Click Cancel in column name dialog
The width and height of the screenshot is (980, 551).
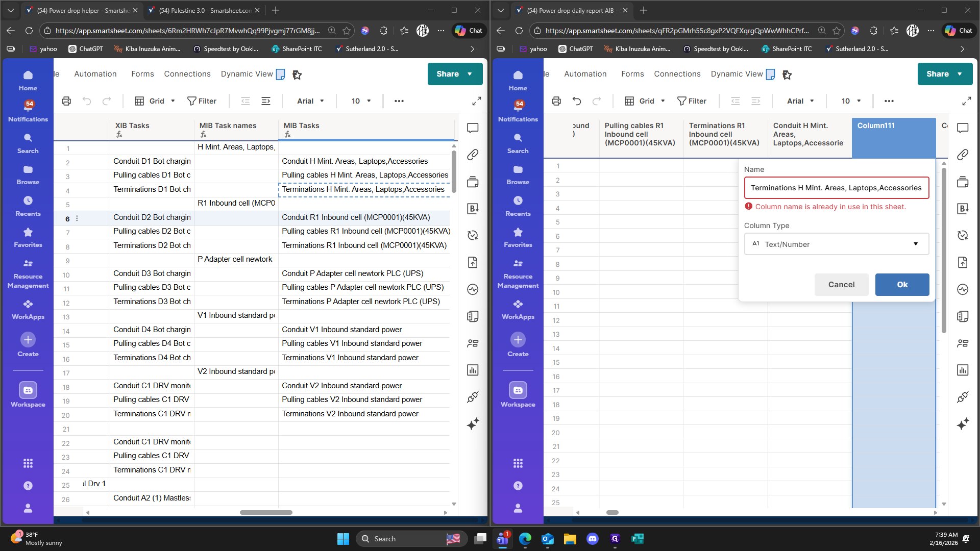tap(841, 285)
